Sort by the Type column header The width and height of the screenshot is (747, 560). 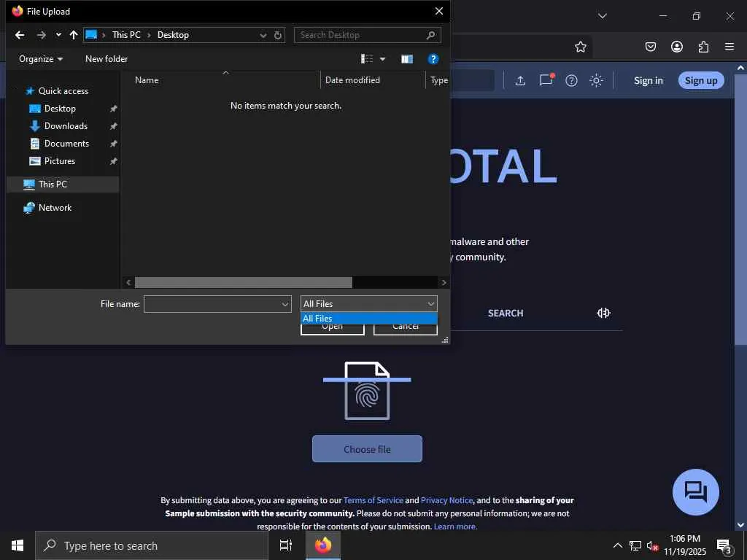pyautogui.click(x=438, y=80)
